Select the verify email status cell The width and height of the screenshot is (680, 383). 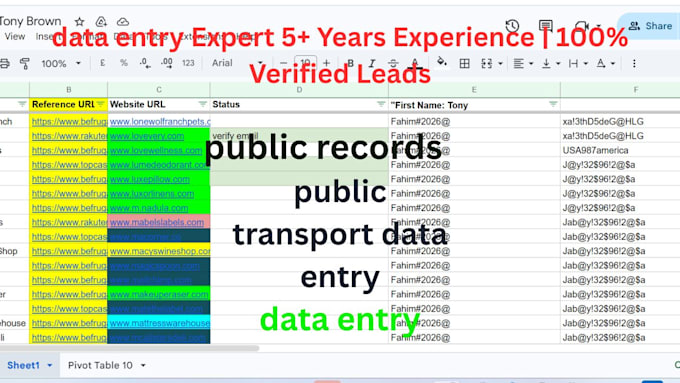[299, 136]
